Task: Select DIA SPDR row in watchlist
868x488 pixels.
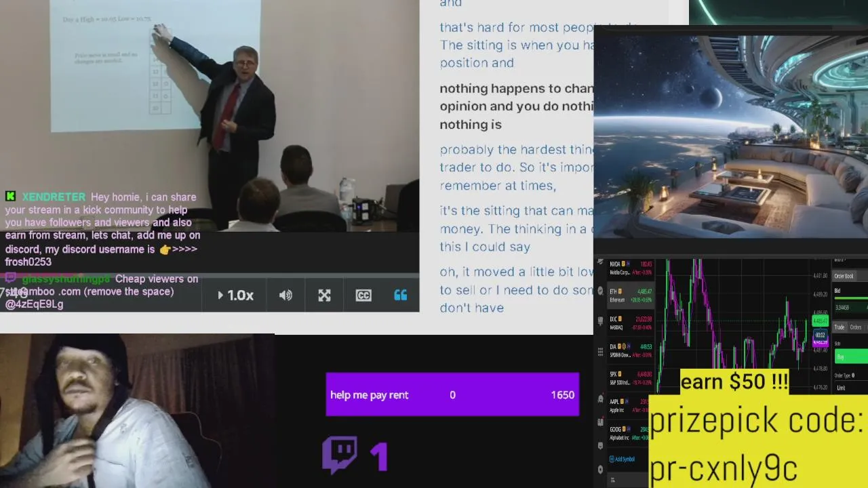Action: (x=631, y=350)
